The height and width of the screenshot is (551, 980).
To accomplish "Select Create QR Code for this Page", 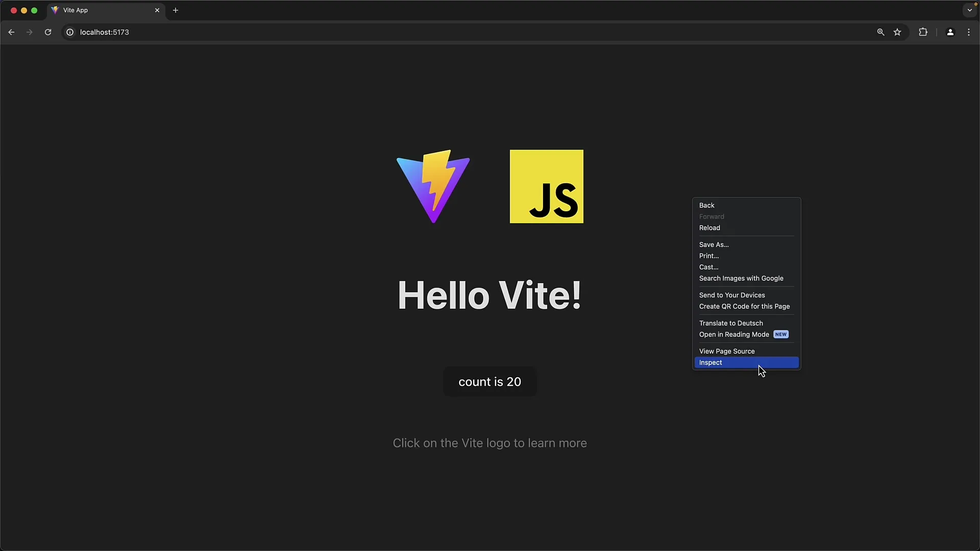I will tap(746, 306).
